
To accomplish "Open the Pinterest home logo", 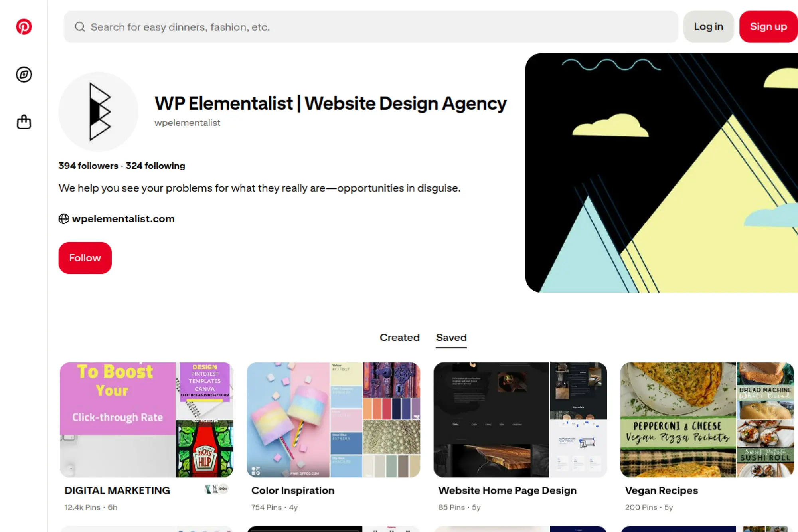I will point(24,27).
